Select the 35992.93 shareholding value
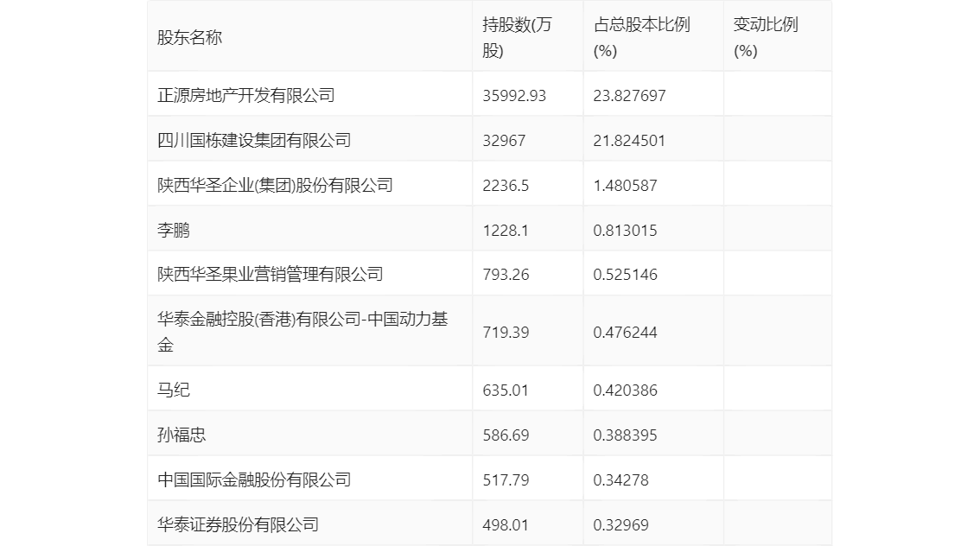The height and width of the screenshot is (546, 980). 514,96
